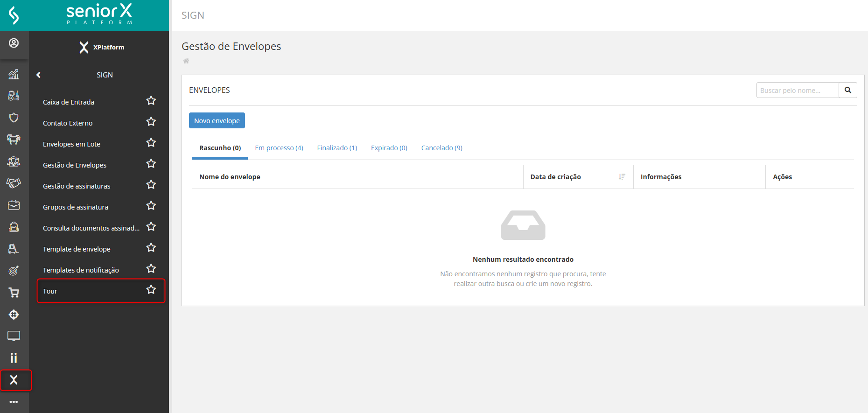Viewport: 868px width, 413px height.
Task: Select the trucks logistics module icon
Action: coord(14,139)
